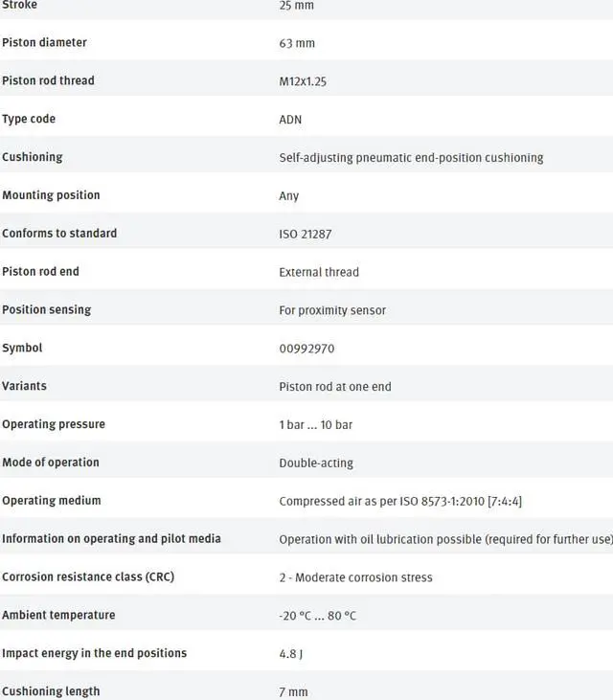This screenshot has width=613, height=700.
Task: Select Corrosion resistance class (CRC) label
Action: [88, 576]
